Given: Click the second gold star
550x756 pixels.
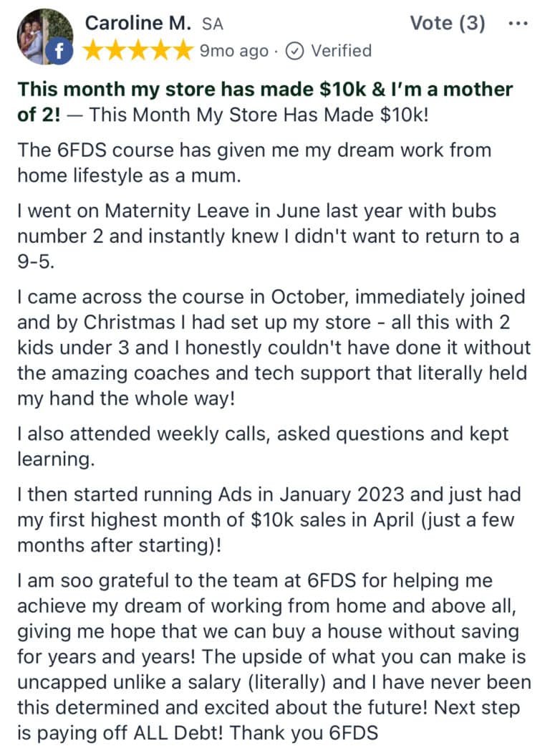Looking at the screenshot, I should [x=115, y=50].
